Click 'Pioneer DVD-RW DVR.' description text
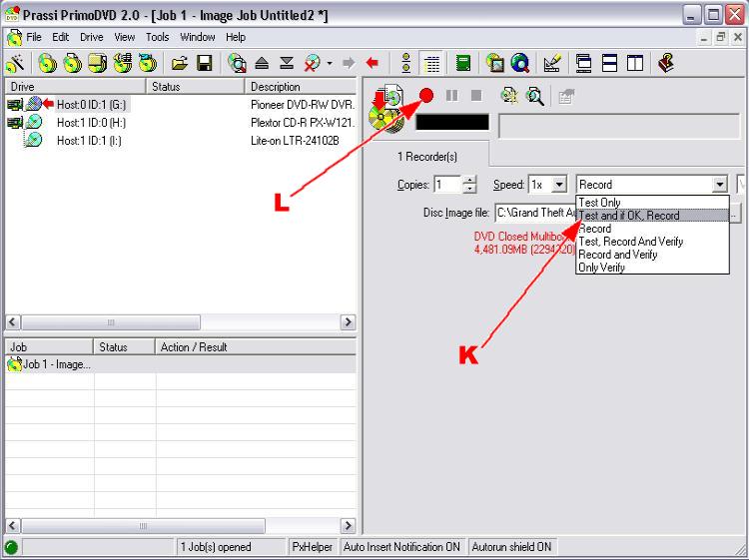The image size is (749, 560). (303, 104)
